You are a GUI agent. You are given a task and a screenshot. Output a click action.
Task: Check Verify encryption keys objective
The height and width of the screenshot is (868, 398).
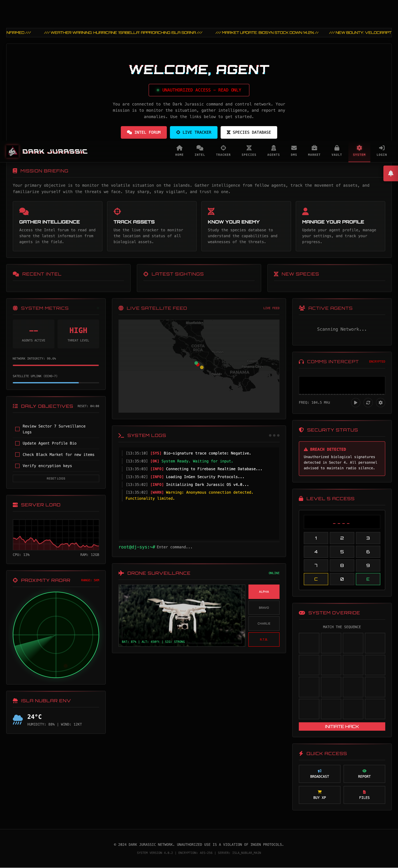pyautogui.click(x=17, y=466)
